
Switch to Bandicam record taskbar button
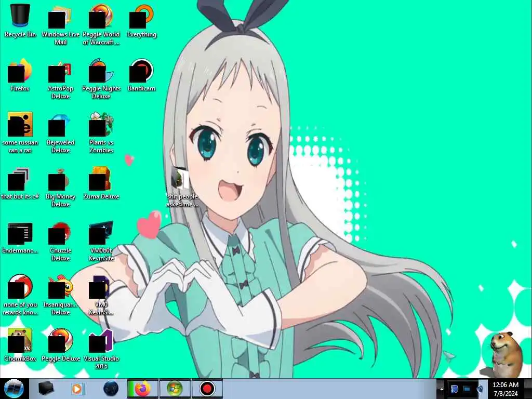[x=207, y=389]
